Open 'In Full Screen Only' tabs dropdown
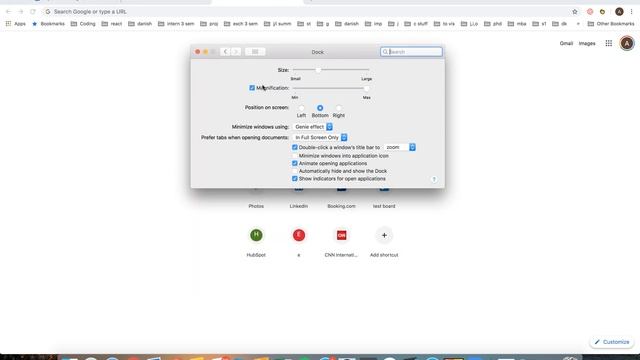 (320, 138)
